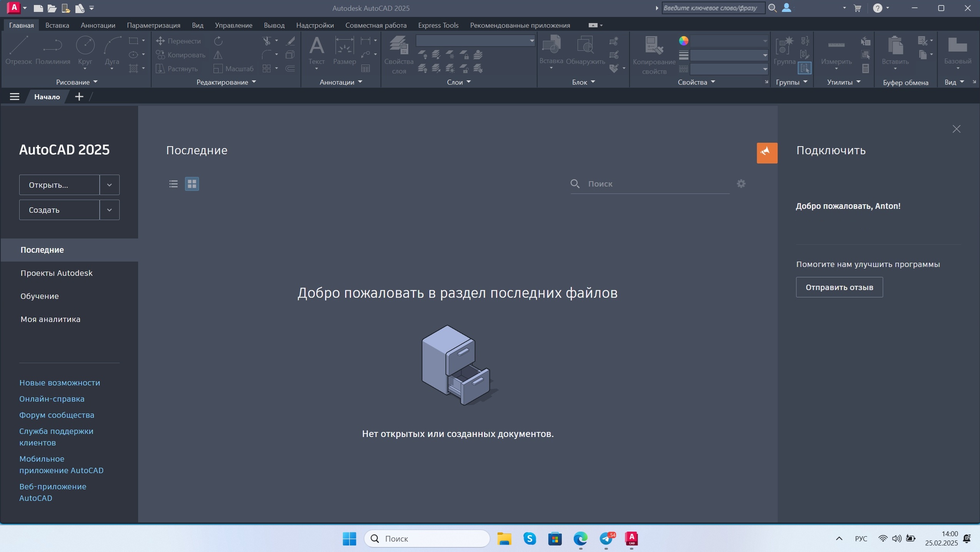Click the Help question mark icon

[877, 8]
